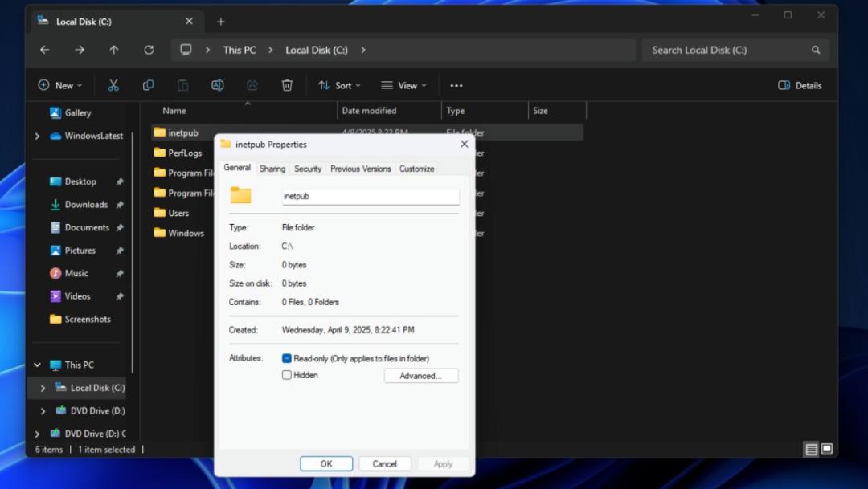Click the Refresh icon in the address bar
Viewport: 868px width, 489px height.
pos(149,49)
